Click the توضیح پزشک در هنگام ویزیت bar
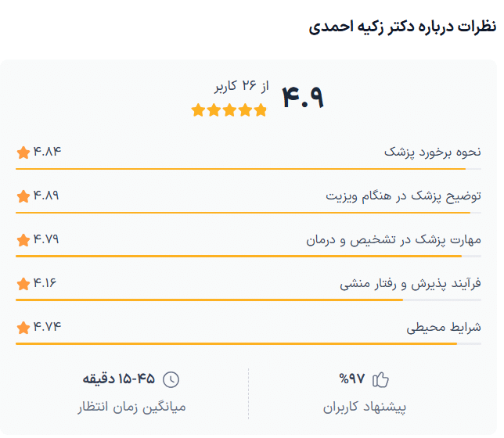Screen dimensions: 504x438 coord(248,212)
